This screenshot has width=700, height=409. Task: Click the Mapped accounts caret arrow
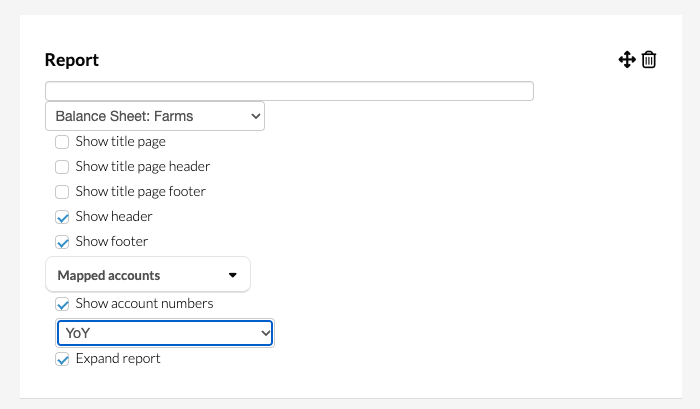[233, 275]
